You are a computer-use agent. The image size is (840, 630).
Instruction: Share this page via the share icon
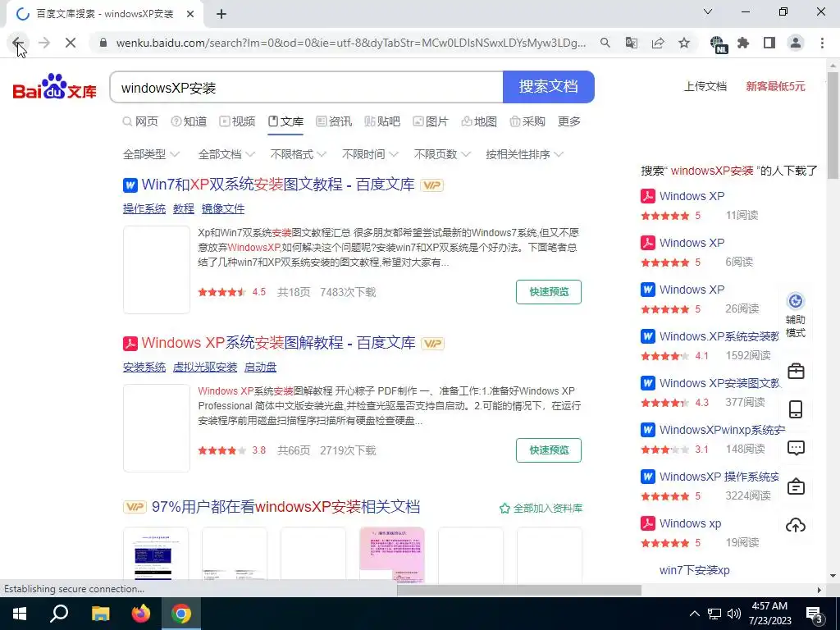click(658, 43)
